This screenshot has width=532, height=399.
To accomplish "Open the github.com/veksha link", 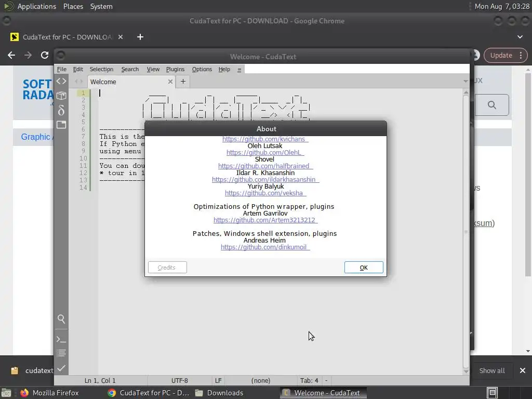I will (x=265, y=193).
